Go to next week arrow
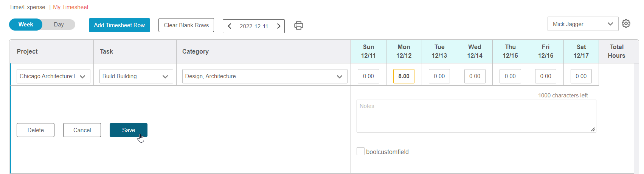 tap(279, 26)
